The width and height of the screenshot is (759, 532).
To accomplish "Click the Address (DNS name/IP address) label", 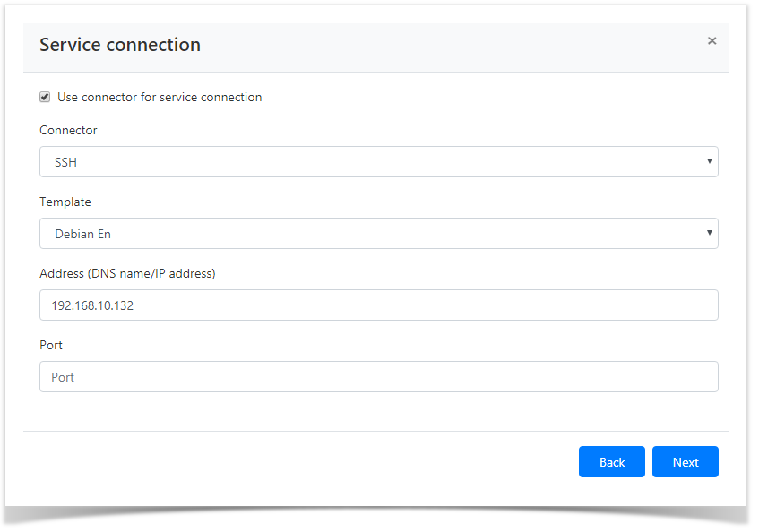I will point(127,273).
